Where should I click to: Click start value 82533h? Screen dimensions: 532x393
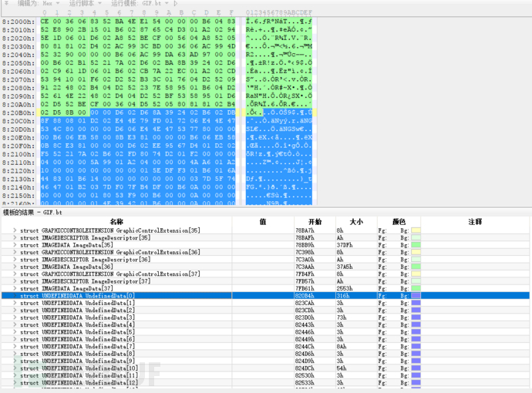305,383
